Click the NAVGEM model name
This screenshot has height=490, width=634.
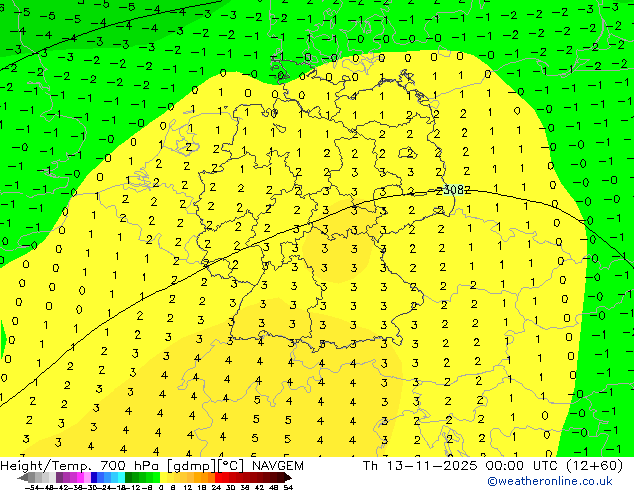tap(277, 466)
